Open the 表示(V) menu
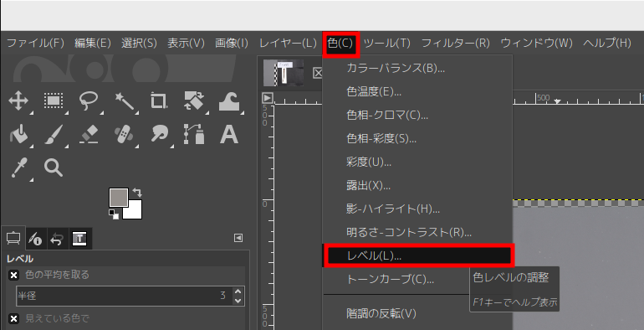The width and height of the screenshot is (644, 330). pyautogui.click(x=186, y=43)
